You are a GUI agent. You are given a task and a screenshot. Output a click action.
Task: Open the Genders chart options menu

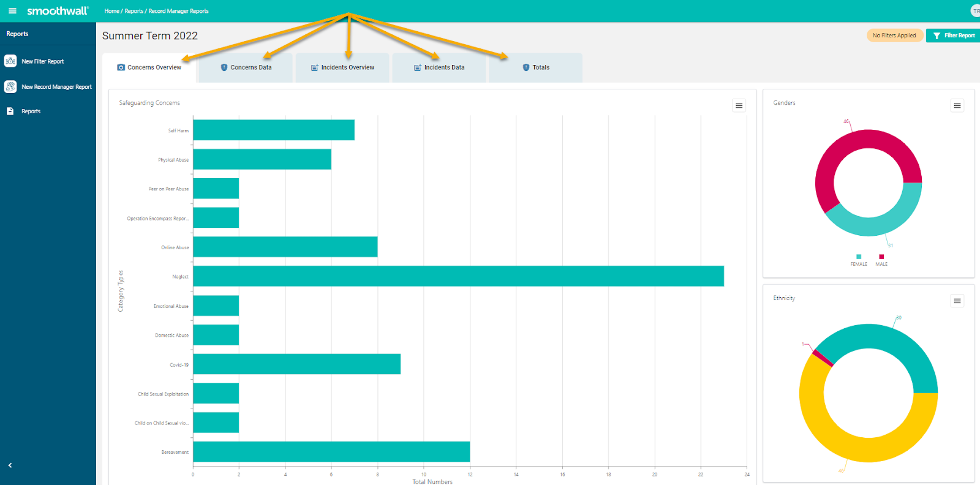(x=957, y=106)
